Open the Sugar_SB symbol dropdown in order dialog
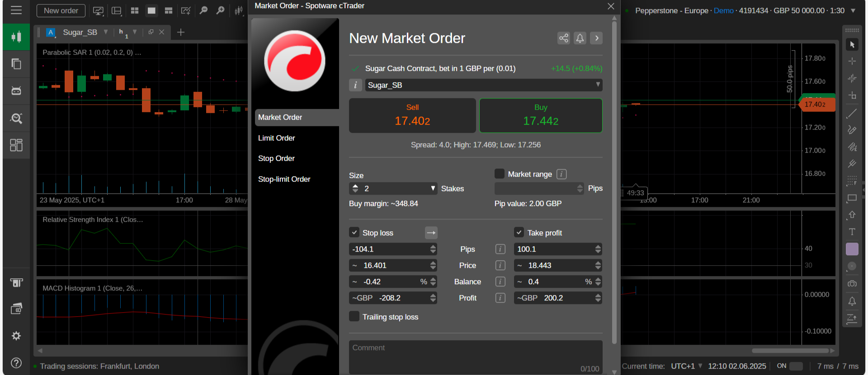868x375 pixels. 484,85
